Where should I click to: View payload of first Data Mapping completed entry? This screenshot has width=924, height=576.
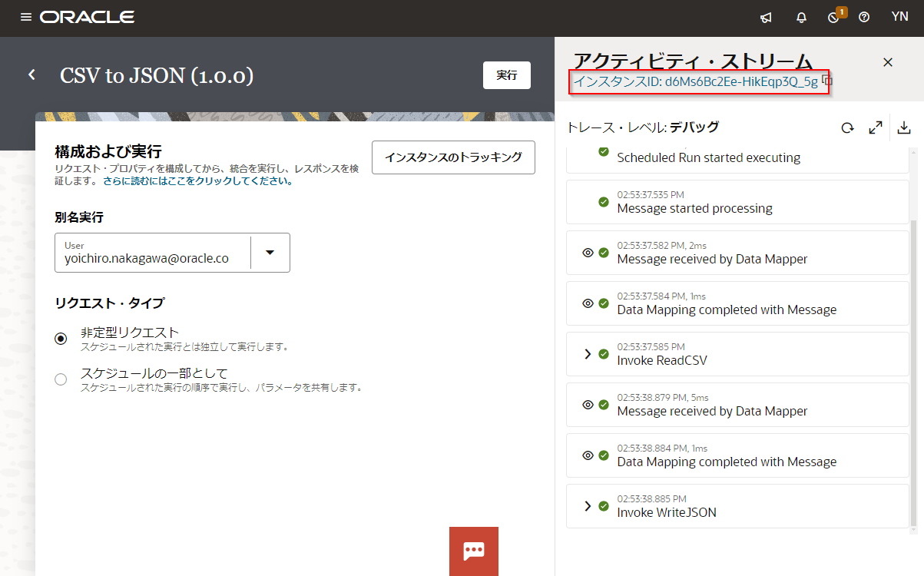point(588,303)
